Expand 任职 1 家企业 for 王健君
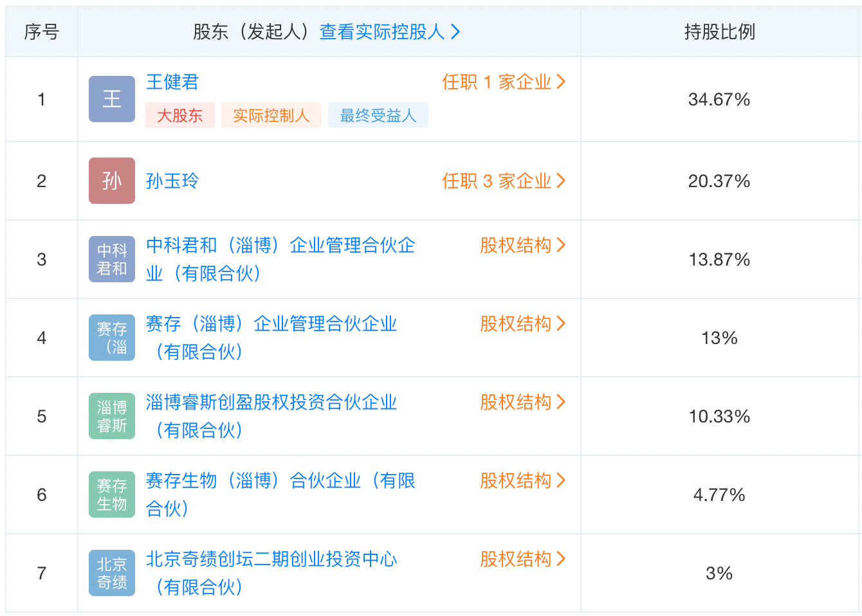 504,82
